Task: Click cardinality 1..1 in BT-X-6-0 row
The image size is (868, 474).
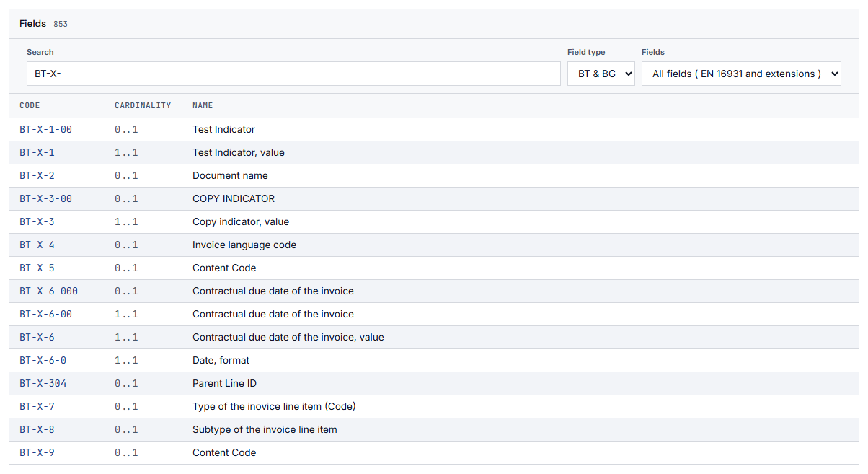Action: click(x=126, y=361)
